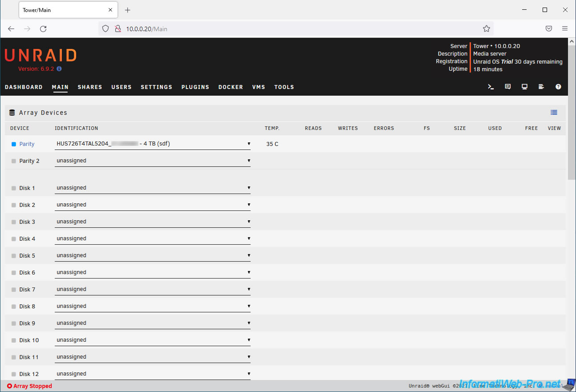Click the Parity 2 status indicator square
The image size is (576, 392).
point(14,161)
